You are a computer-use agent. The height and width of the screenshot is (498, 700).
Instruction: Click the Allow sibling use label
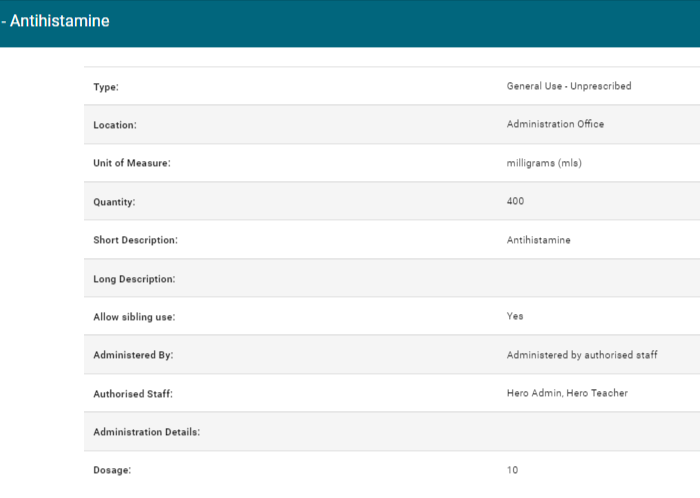coord(134,317)
